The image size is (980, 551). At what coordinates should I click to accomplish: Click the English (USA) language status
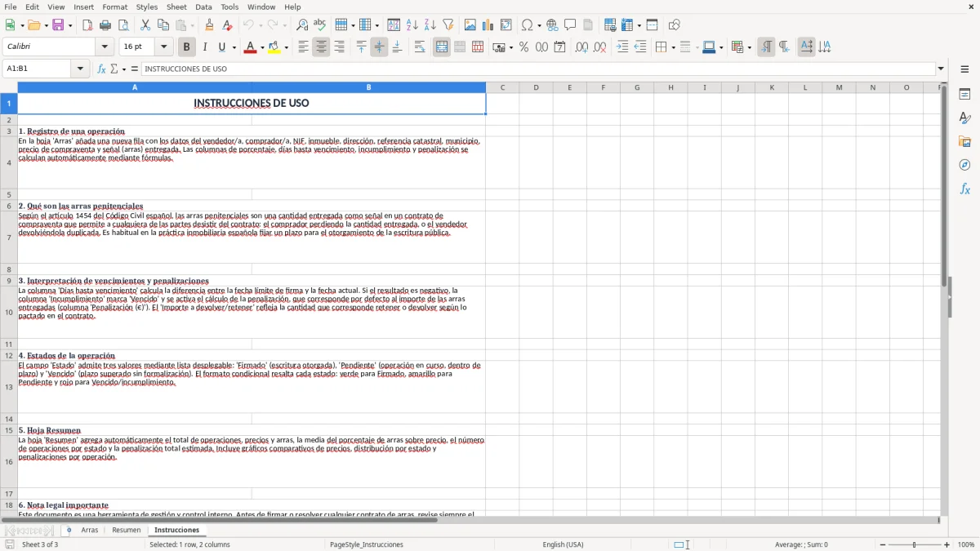(x=563, y=544)
